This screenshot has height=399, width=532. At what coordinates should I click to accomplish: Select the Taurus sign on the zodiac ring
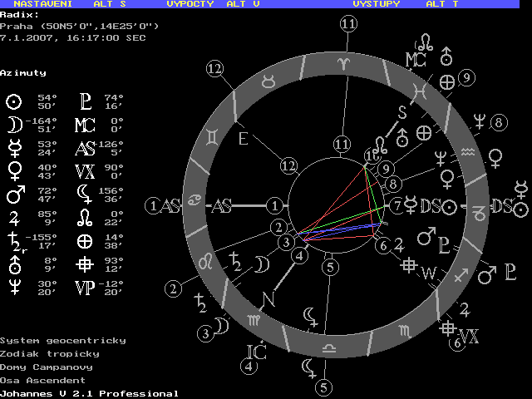[x=270, y=83]
